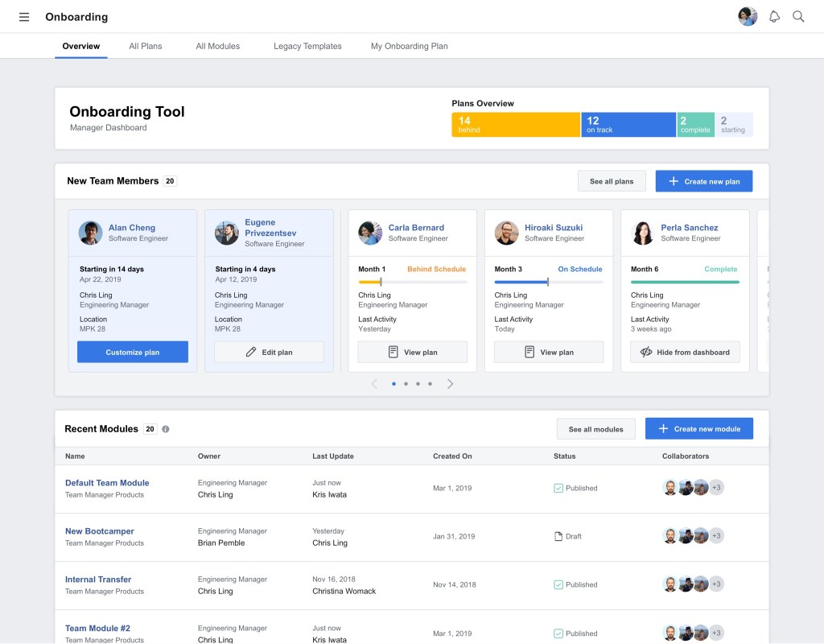Expand +3 collaborators on New Bootcamper row

[716, 536]
